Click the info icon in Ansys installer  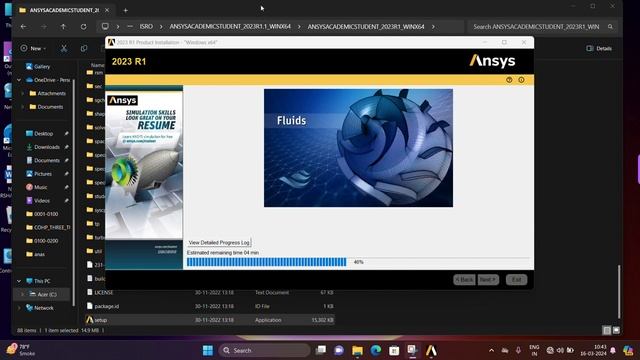(521, 80)
